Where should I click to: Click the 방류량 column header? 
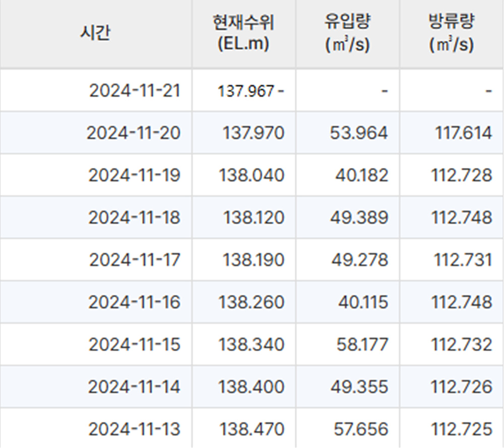[452, 33]
